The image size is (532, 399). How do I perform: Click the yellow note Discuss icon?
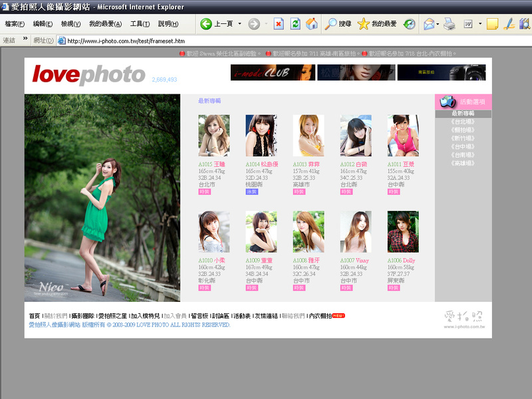pyautogui.click(x=492, y=24)
